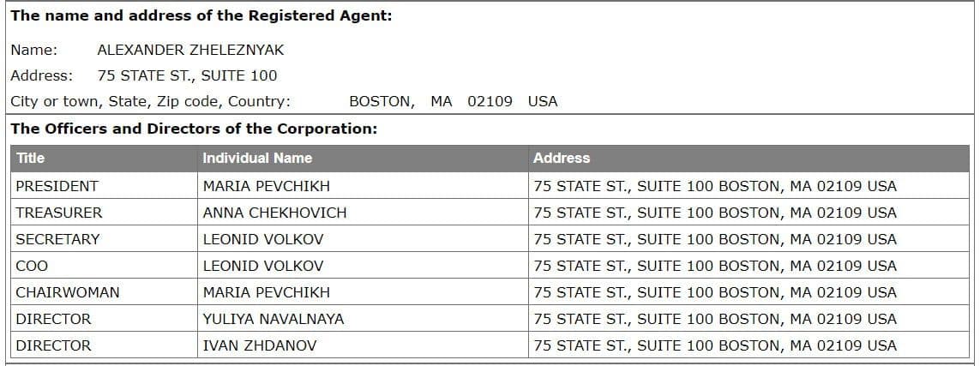Click the BOSTON city value
Image resolution: width=980 pixels, height=366 pixels.
[x=382, y=101]
